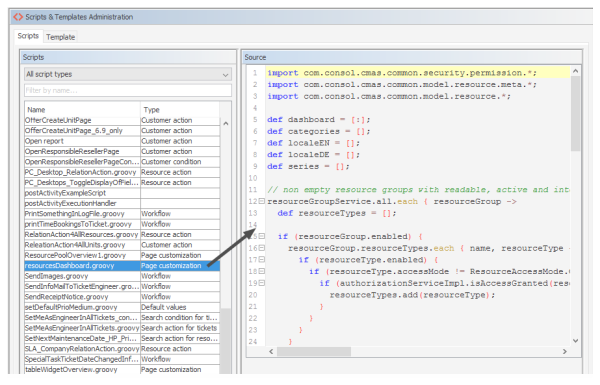Collapse code fold marker at line 12
This screenshot has height=385, width=600.
point(262,201)
